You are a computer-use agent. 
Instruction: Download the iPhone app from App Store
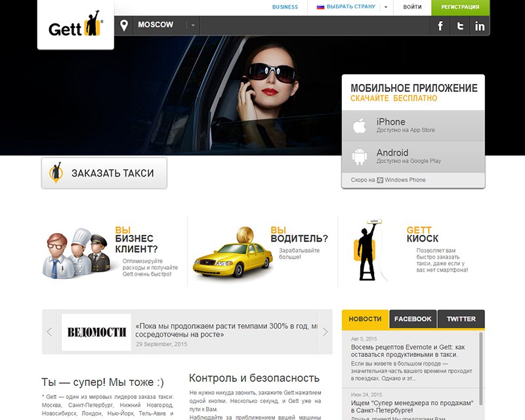coord(413,126)
